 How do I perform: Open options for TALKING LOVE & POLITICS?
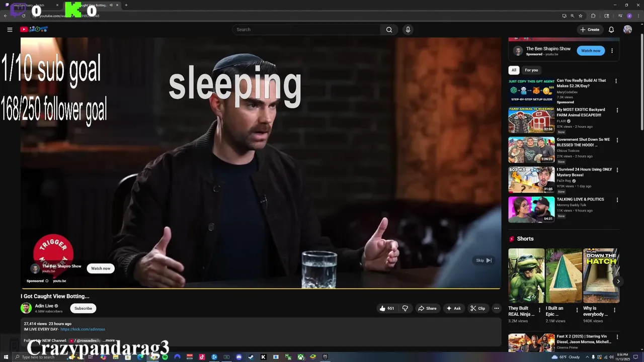coord(617,200)
